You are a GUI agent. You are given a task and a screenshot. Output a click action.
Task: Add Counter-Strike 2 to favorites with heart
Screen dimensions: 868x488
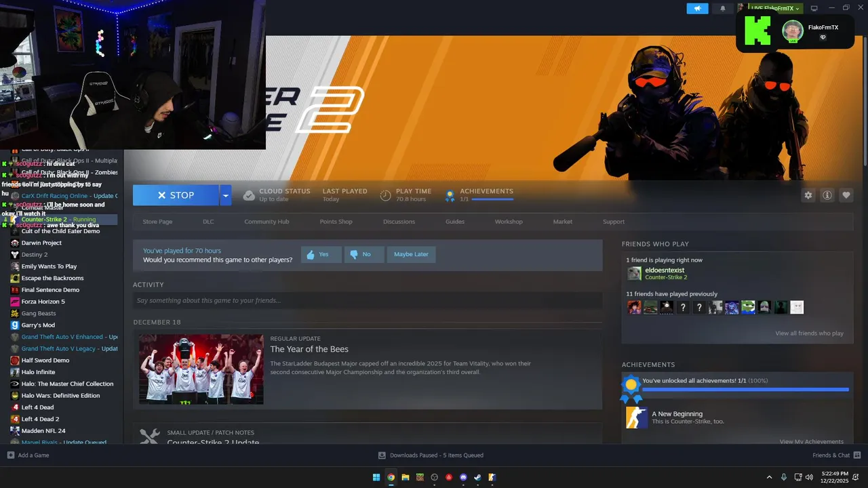point(846,195)
